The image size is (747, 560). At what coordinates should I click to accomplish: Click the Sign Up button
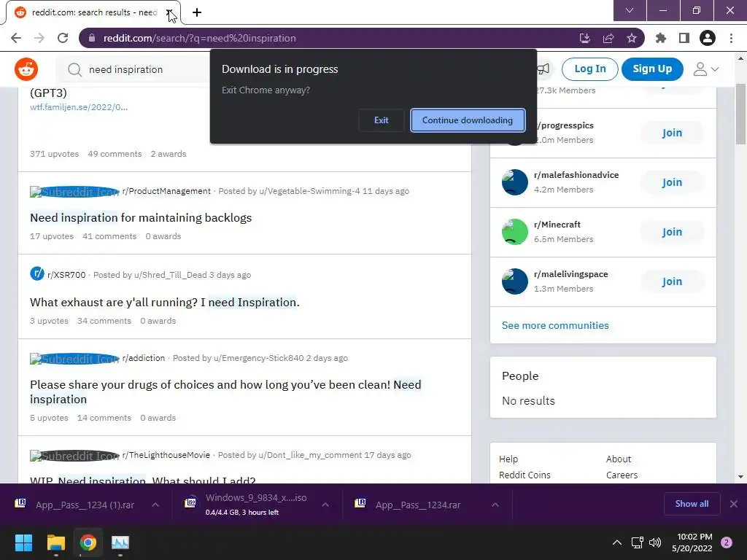(652, 69)
